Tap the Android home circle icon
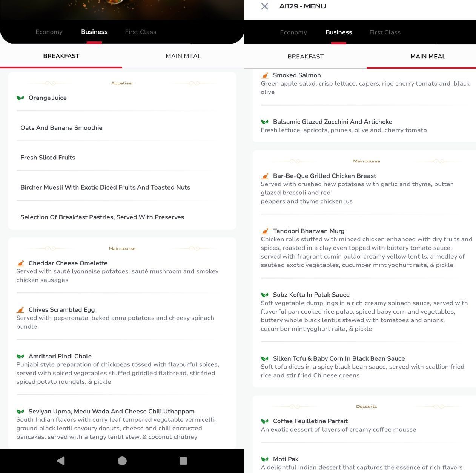The height and width of the screenshot is (473, 476). point(122,461)
